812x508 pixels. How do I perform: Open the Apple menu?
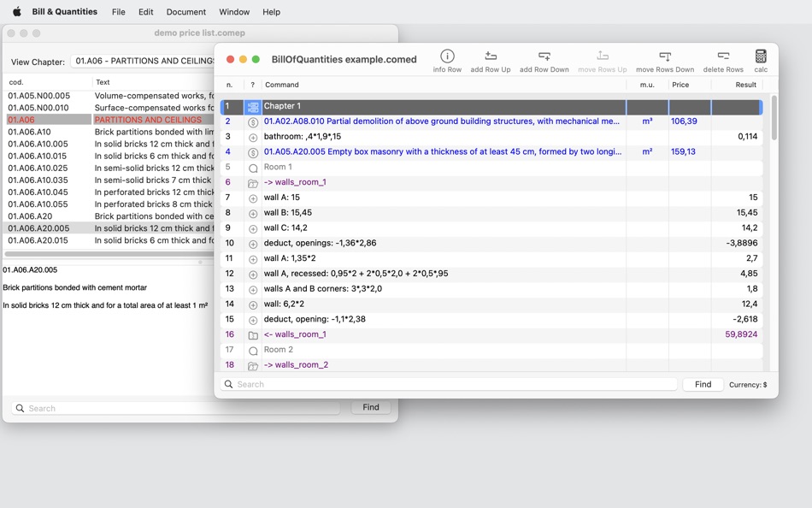(x=16, y=11)
